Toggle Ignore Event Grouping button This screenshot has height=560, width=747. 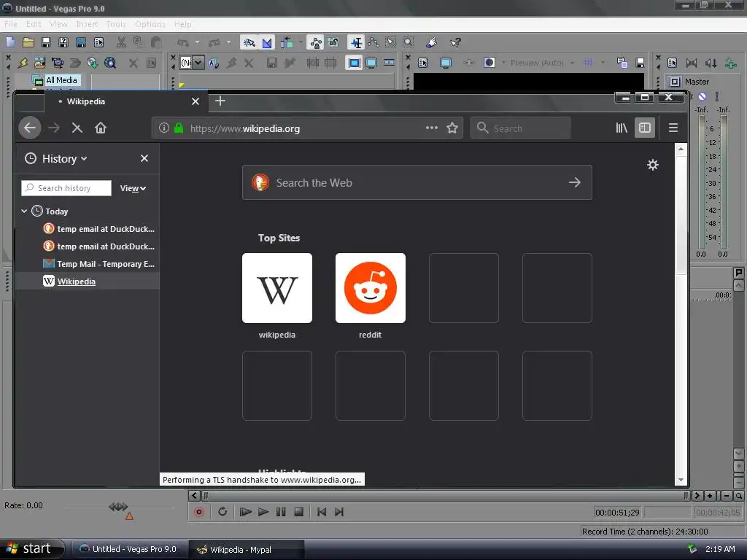(333, 42)
